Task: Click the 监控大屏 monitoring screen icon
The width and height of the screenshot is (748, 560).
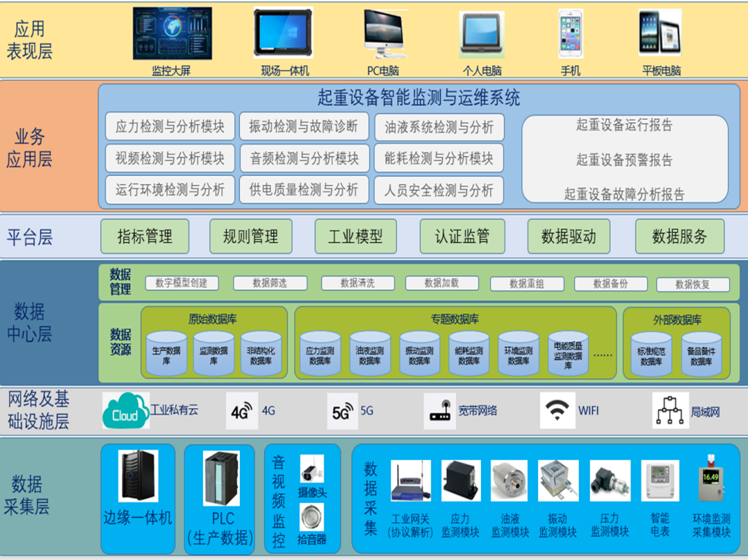Action: [x=171, y=35]
